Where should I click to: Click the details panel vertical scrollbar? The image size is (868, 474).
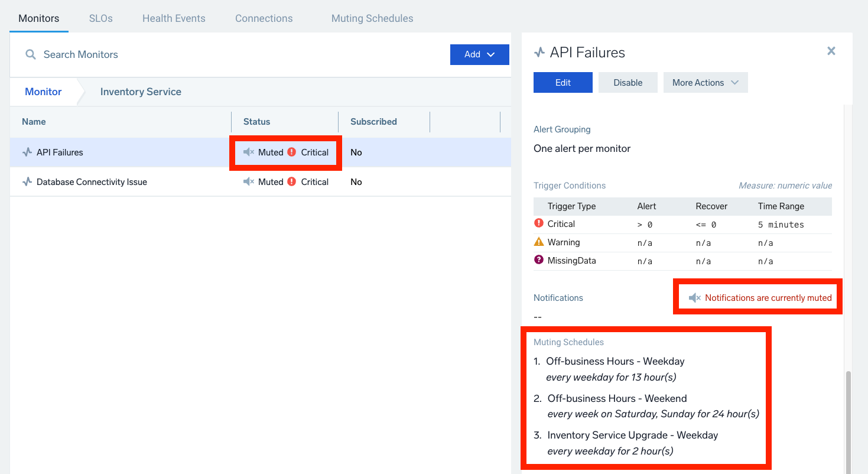point(849,420)
